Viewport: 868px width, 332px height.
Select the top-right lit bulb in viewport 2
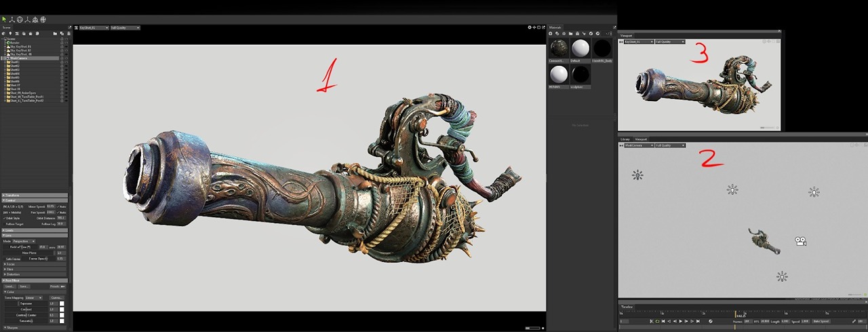click(814, 192)
